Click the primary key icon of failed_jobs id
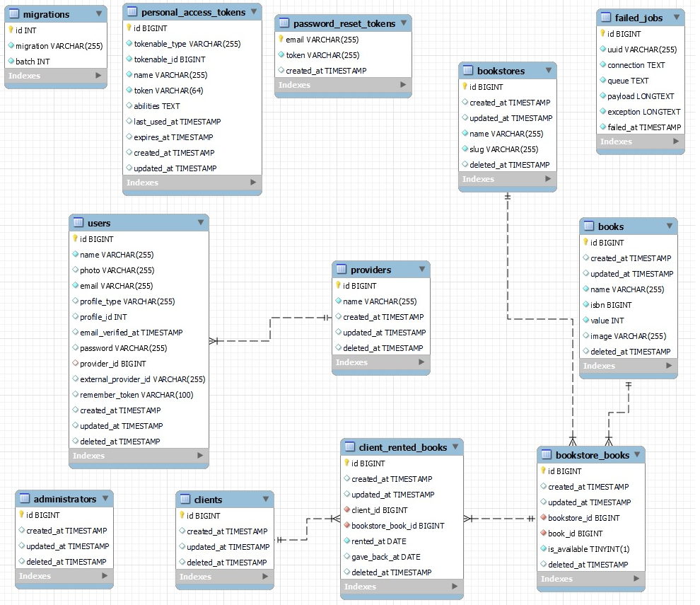 [x=602, y=33]
